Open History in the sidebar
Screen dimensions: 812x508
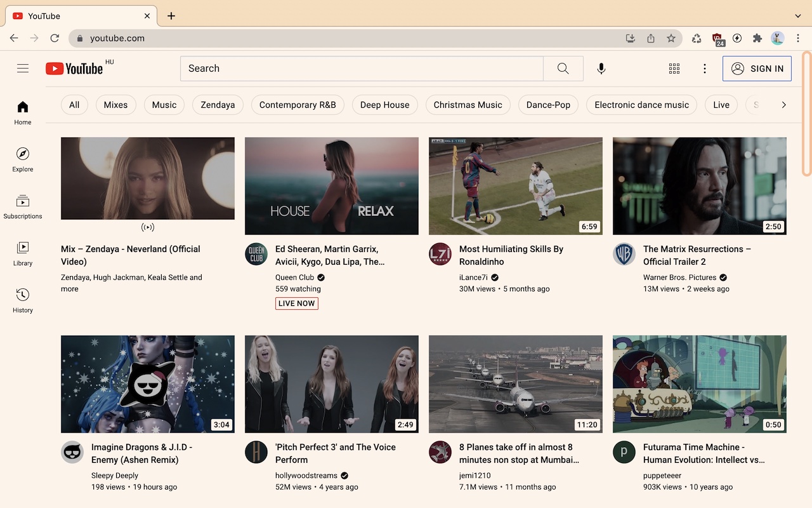point(23,301)
